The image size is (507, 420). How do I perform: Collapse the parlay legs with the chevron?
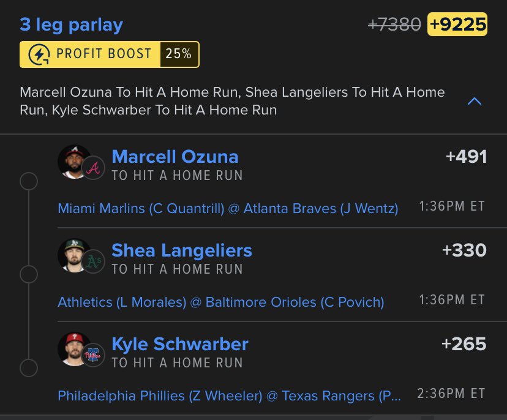click(475, 102)
